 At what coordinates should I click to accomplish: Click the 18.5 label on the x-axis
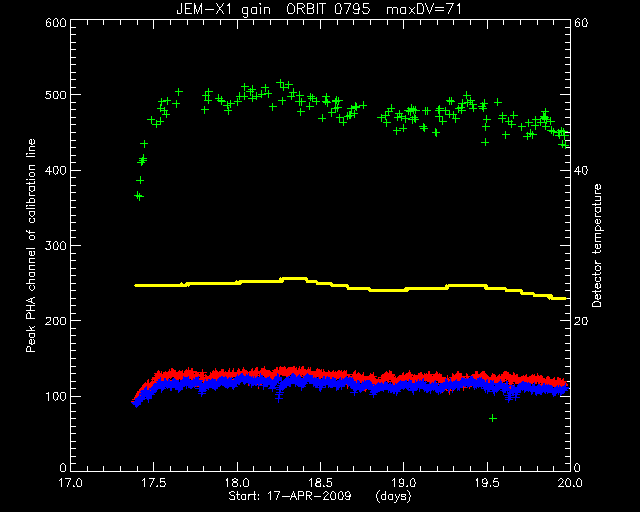(x=320, y=483)
